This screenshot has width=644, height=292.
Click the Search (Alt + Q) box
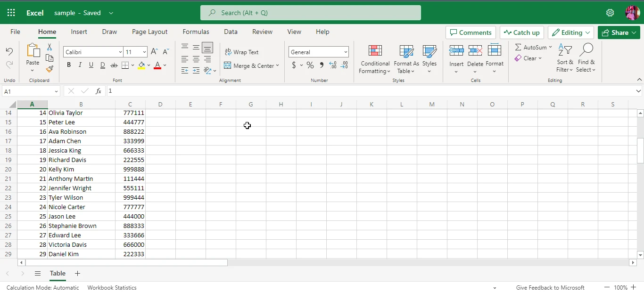(x=311, y=13)
